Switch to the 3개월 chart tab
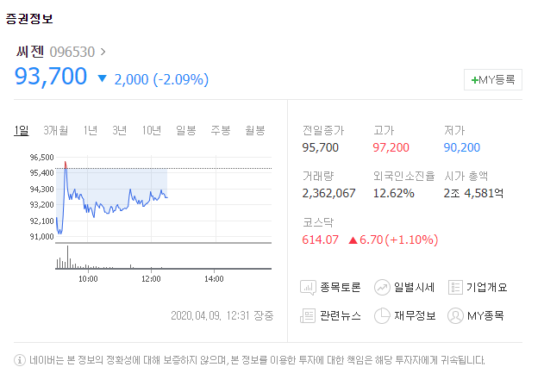The width and height of the screenshot is (544, 392). (55, 131)
